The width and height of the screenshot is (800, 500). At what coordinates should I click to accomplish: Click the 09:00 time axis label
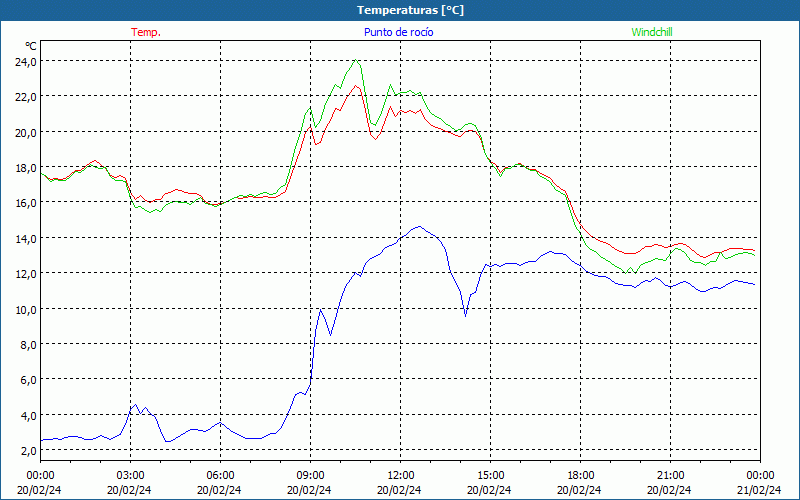(x=310, y=476)
